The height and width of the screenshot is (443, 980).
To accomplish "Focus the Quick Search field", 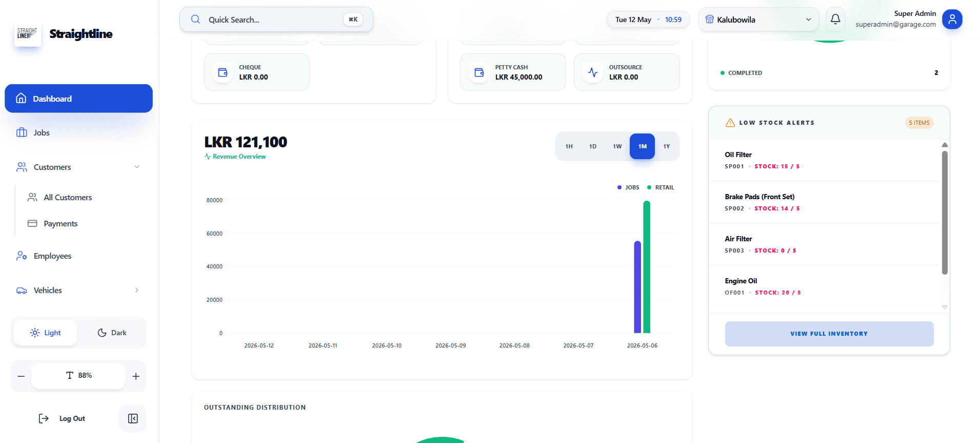I will (x=276, y=20).
